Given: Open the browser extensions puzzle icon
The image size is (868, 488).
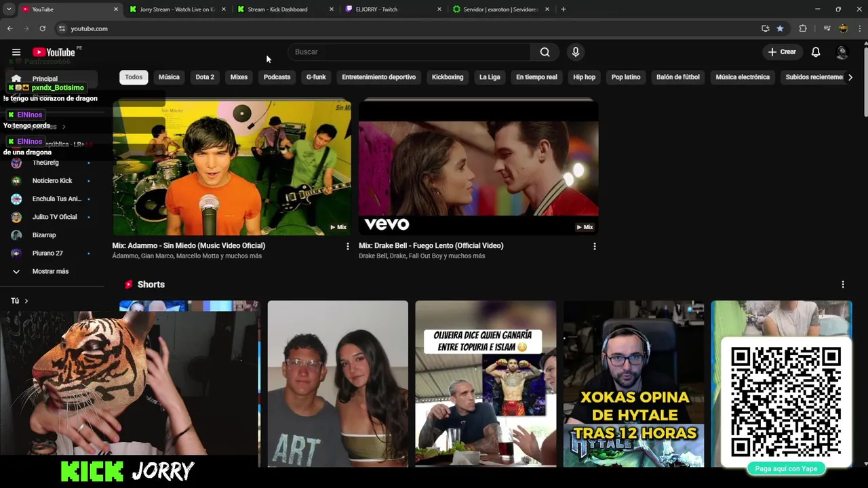Looking at the screenshot, I should [x=803, y=28].
